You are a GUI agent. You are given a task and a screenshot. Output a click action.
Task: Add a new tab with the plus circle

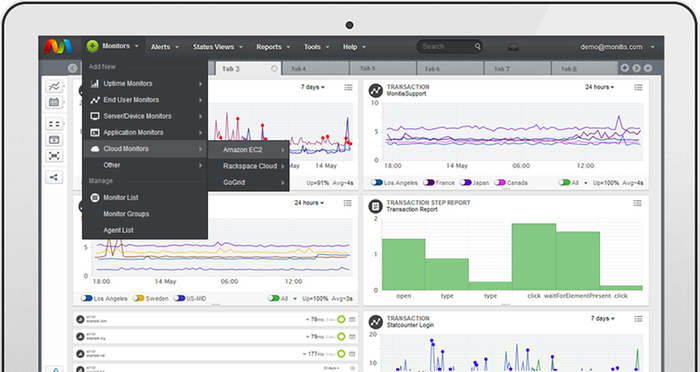[x=625, y=68]
